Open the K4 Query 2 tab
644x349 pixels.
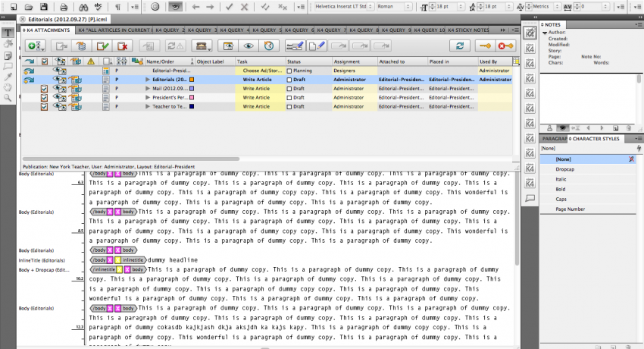pyautogui.click(x=170, y=30)
